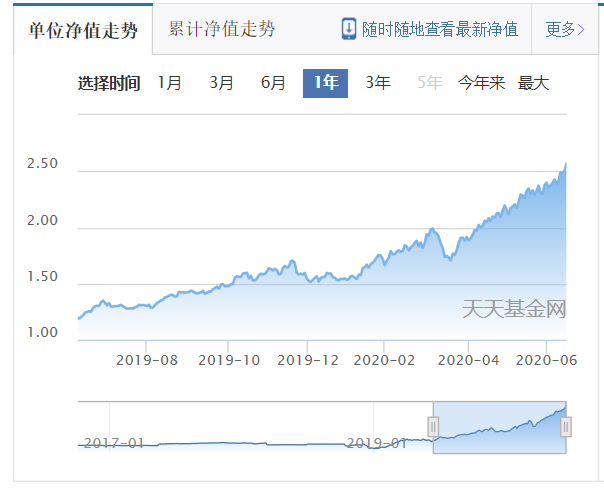Select the 1月 time range
The image size is (604, 490).
click(169, 83)
